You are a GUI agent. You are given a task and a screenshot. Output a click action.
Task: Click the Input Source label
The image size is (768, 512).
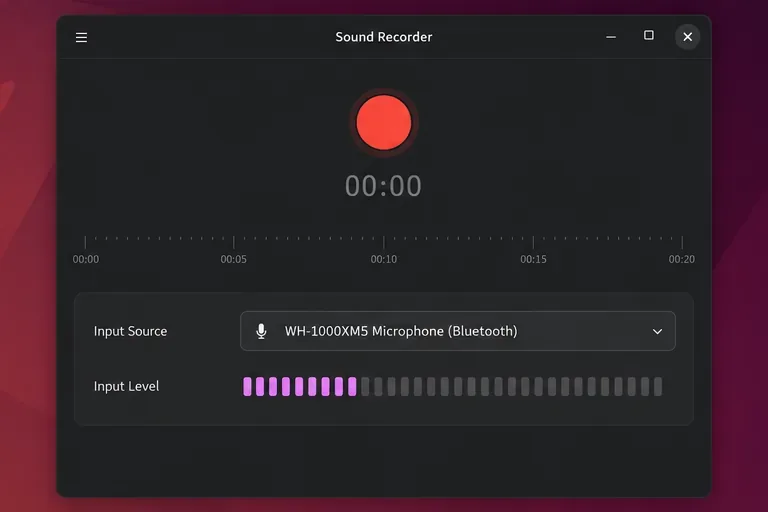(130, 331)
